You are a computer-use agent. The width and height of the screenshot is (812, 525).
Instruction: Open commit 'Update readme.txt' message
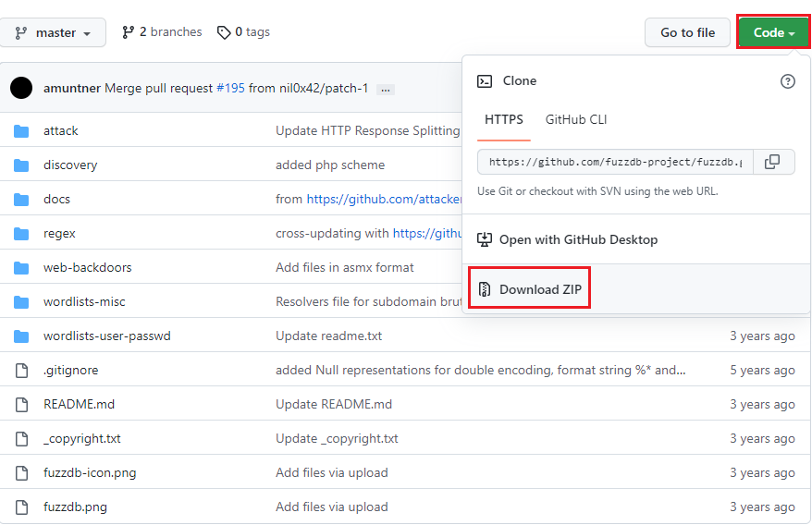[329, 336]
